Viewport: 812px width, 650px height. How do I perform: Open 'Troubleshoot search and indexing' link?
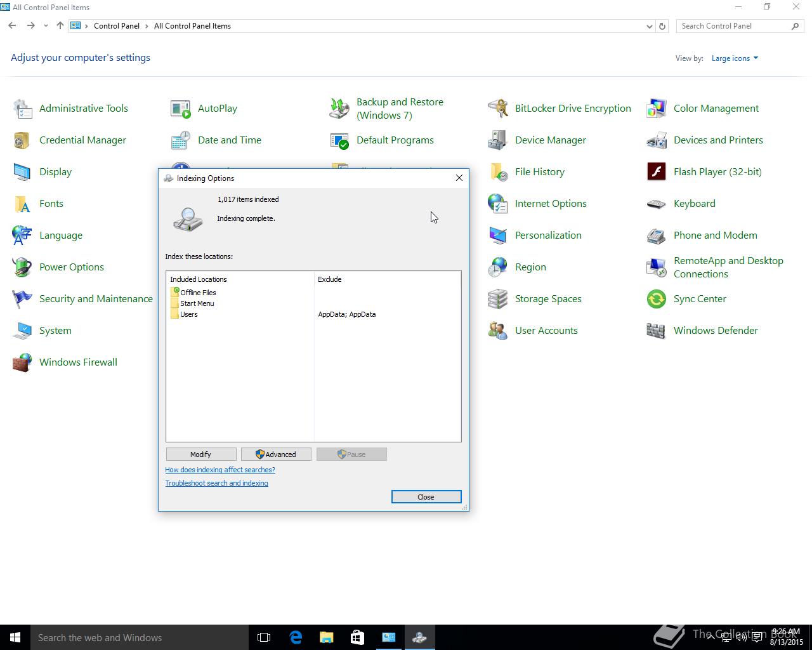216,483
